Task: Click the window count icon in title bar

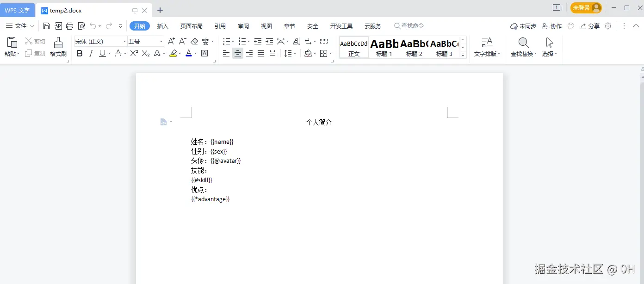Action: click(557, 8)
